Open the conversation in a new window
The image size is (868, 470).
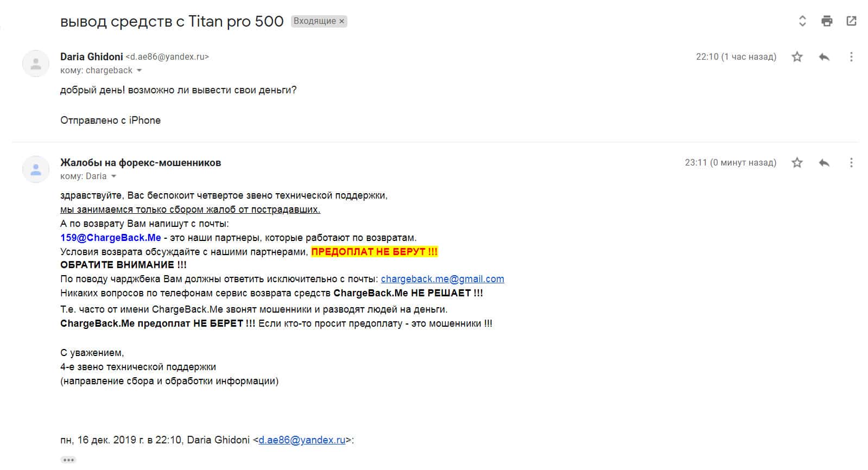[851, 21]
